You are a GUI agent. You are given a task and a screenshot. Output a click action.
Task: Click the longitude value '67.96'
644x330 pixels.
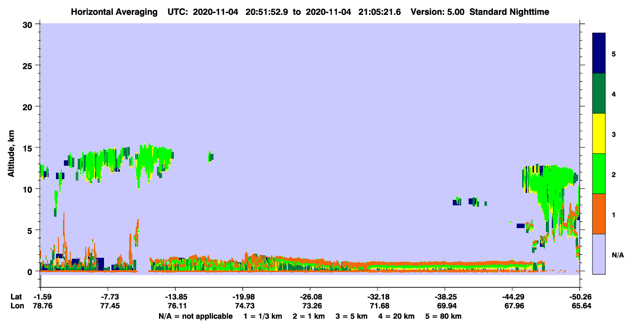point(514,306)
